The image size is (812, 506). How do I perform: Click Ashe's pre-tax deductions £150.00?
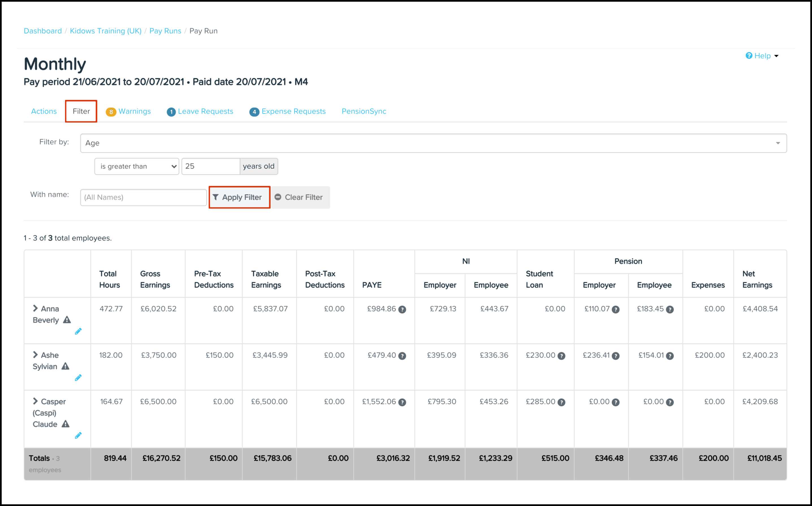pyautogui.click(x=219, y=355)
